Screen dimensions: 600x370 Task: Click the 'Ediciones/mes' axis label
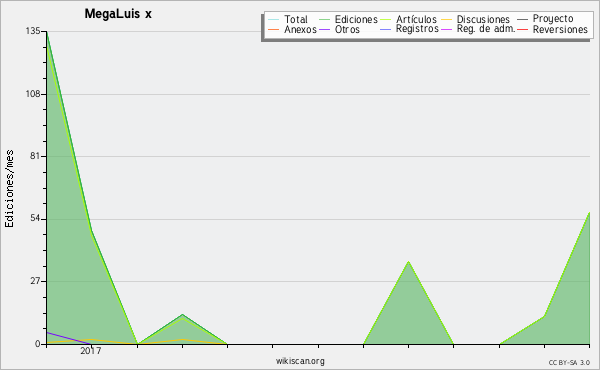(x=9, y=189)
